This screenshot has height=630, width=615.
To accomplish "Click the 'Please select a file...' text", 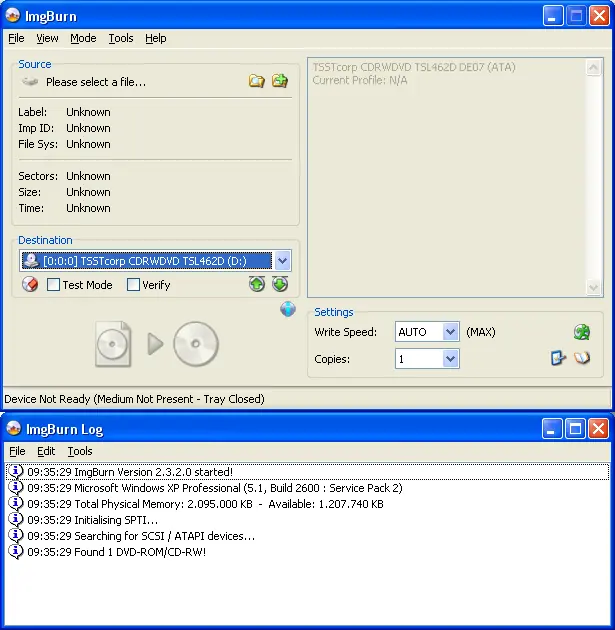I will (96, 82).
